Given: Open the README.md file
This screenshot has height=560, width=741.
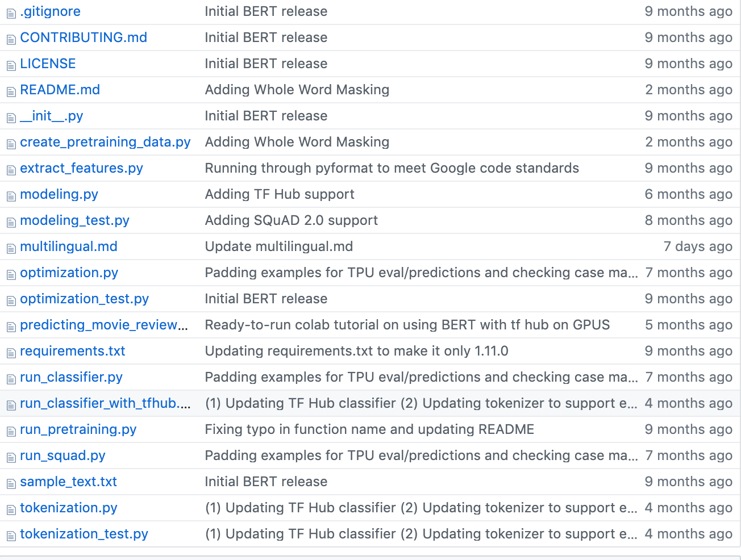Looking at the screenshot, I should (60, 90).
